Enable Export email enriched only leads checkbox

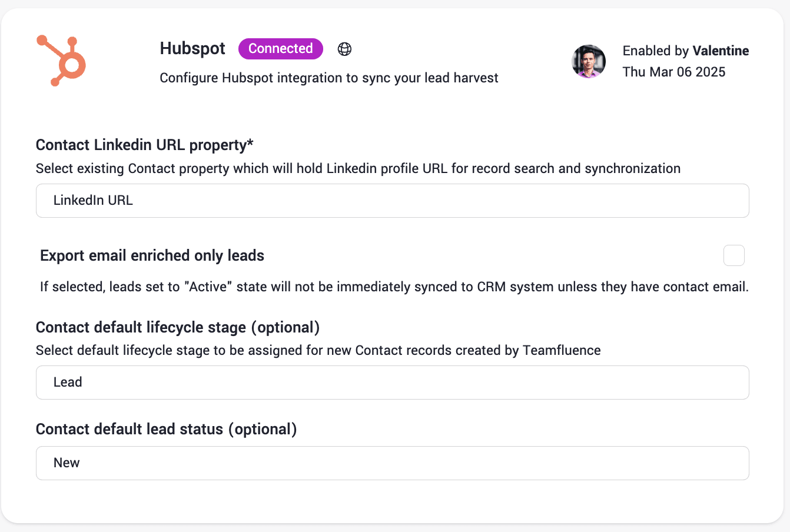click(x=733, y=255)
